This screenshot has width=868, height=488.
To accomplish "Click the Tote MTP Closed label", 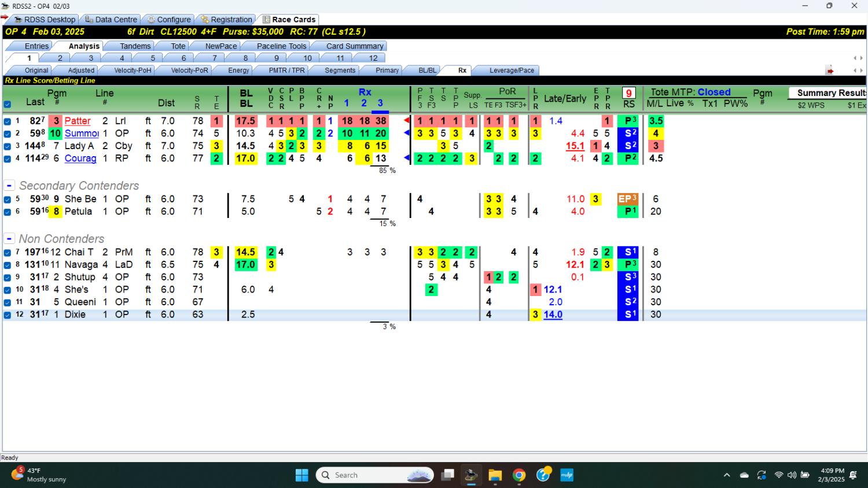I will 690,92.
